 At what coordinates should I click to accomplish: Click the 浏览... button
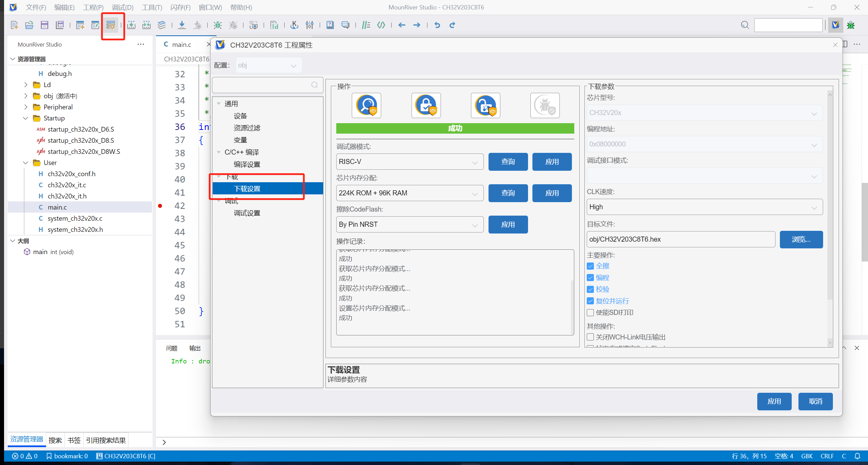(801, 239)
